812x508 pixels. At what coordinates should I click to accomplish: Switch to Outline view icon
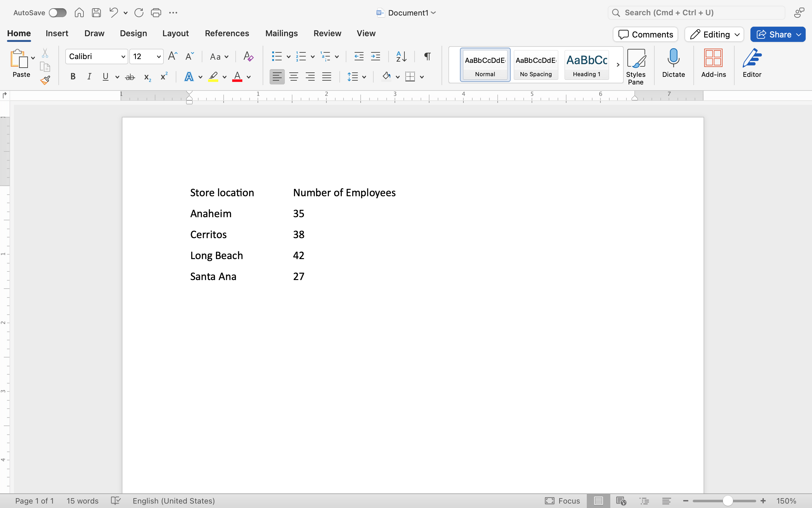[x=644, y=501]
